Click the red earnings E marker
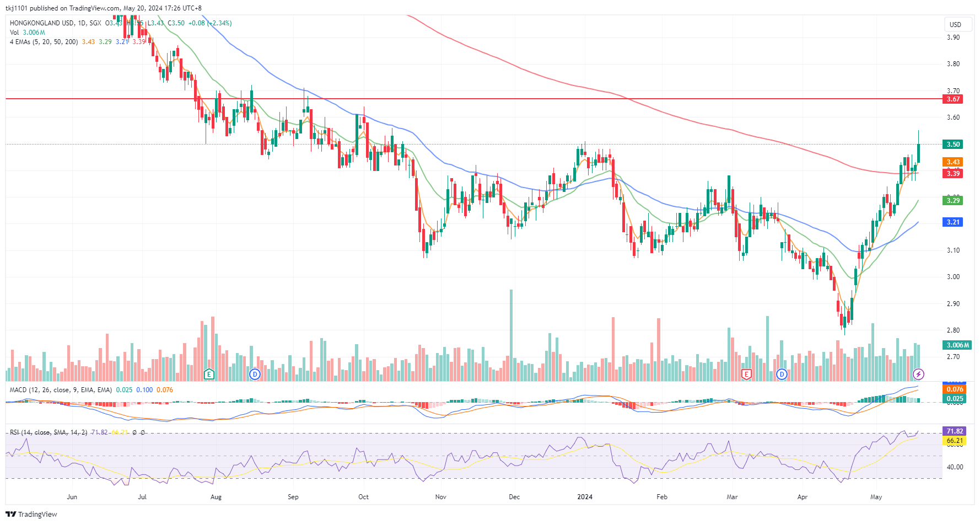Screen dimensions: 980x524 (x=746, y=374)
